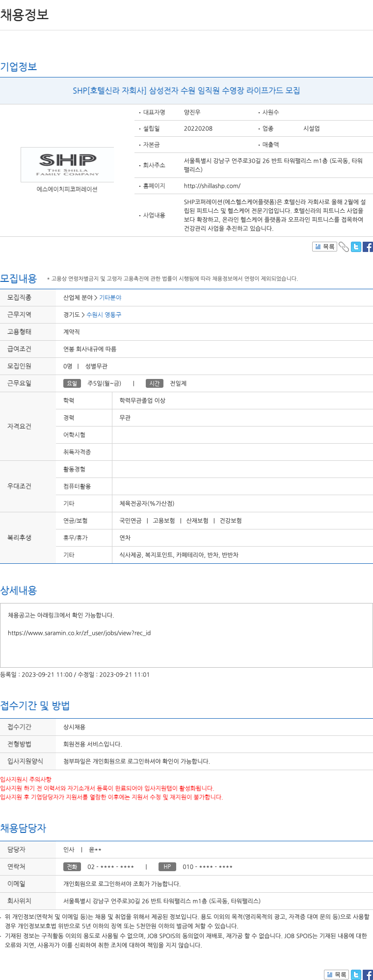Click the contact person text 인사 | 윤**
Image resolution: width=373 pixels, height=980 pixels.
82,850
